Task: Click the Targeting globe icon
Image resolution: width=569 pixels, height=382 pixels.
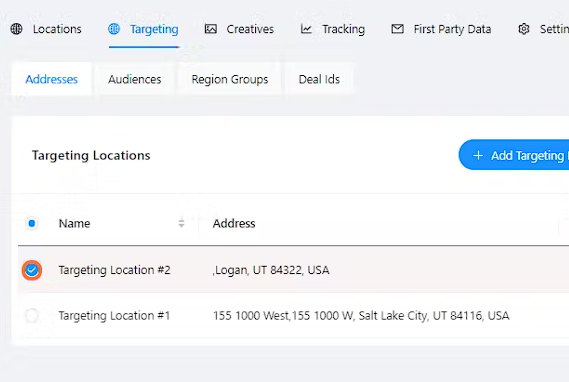Action: [114, 29]
